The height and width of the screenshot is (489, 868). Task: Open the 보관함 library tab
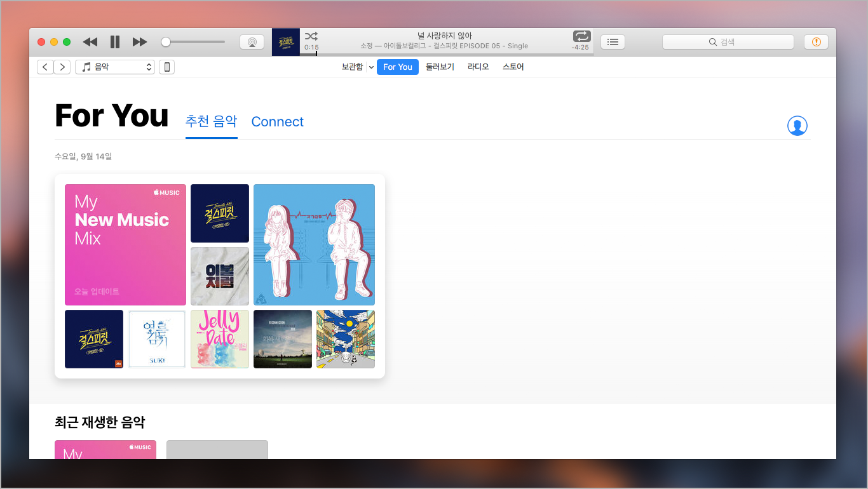click(352, 67)
